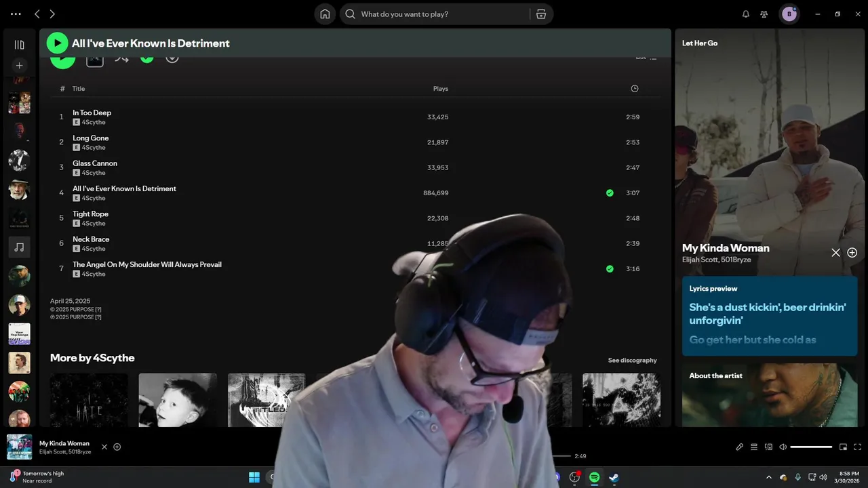
Task: Navigate back with the left arrow
Action: pyautogui.click(x=37, y=14)
